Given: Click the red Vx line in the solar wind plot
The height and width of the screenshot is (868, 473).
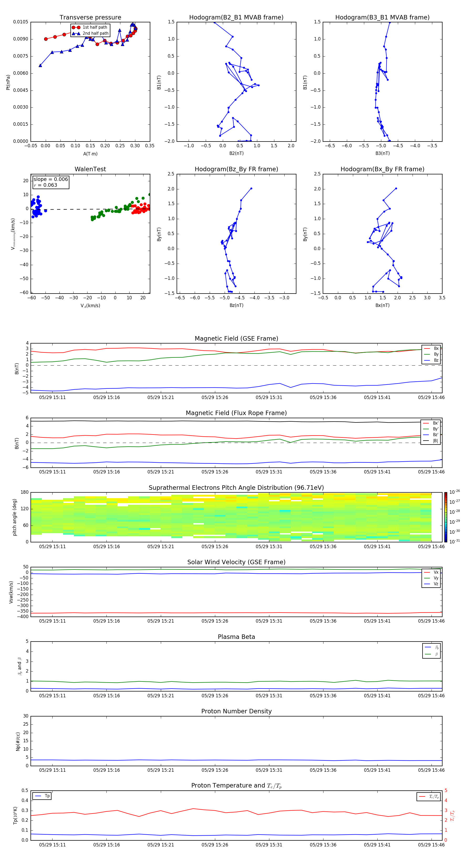Looking at the screenshot, I should pos(236,613).
